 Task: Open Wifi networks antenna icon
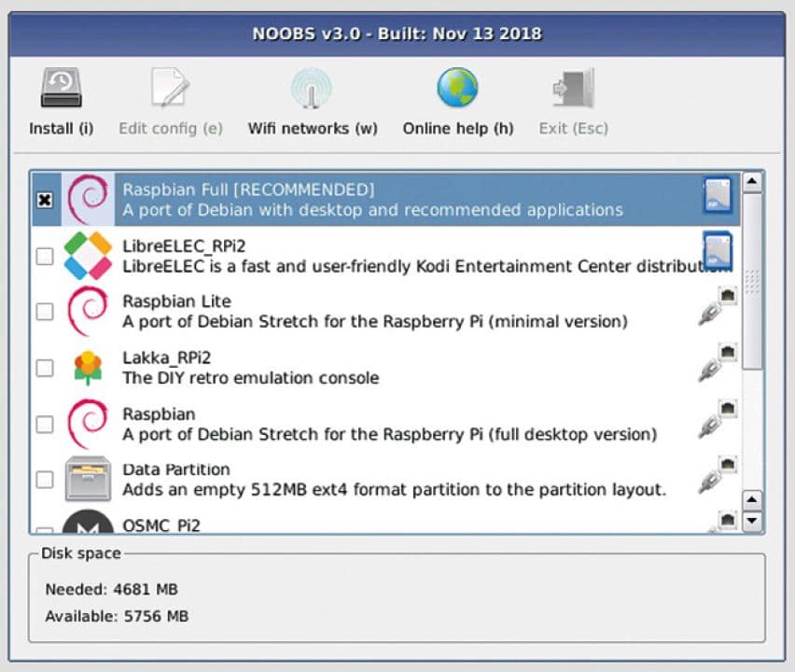click(x=312, y=91)
